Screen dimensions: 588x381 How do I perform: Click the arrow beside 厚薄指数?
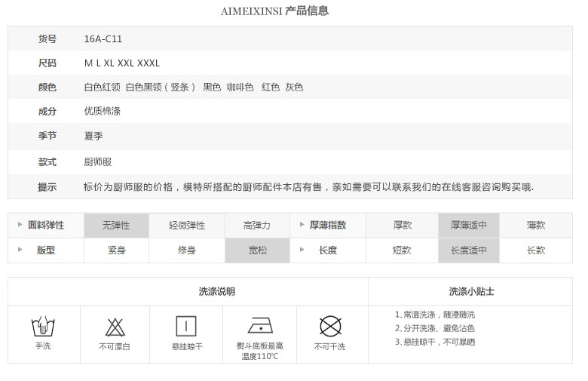coord(302,225)
